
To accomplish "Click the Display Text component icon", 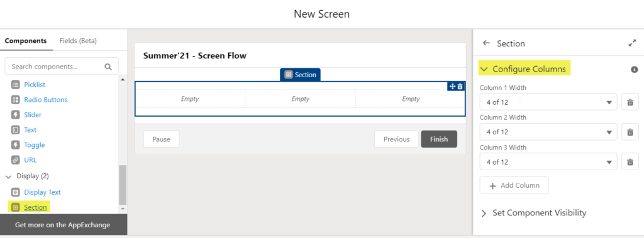I will [x=16, y=192].
